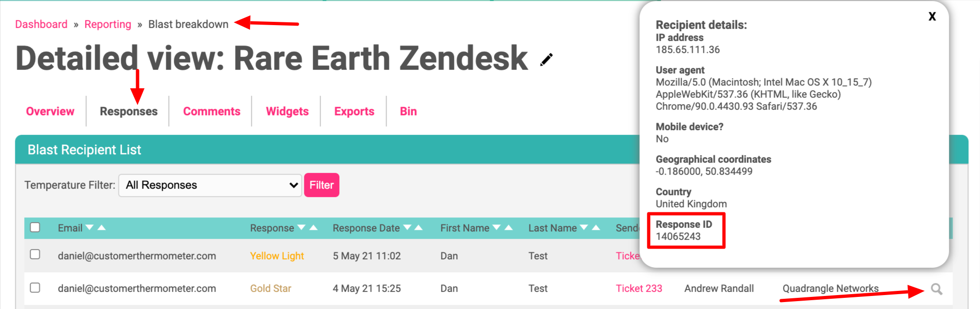Sort Response column descending arrow

301,228
